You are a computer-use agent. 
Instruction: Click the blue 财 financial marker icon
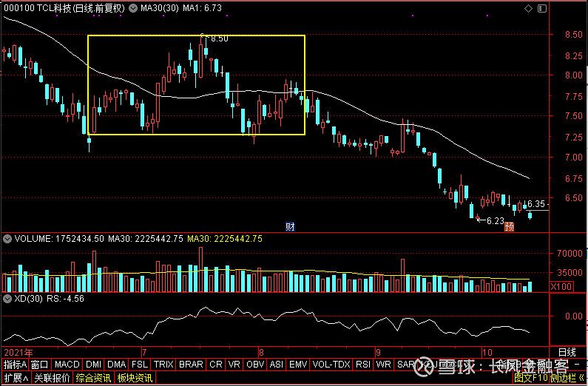pos(290,226)
